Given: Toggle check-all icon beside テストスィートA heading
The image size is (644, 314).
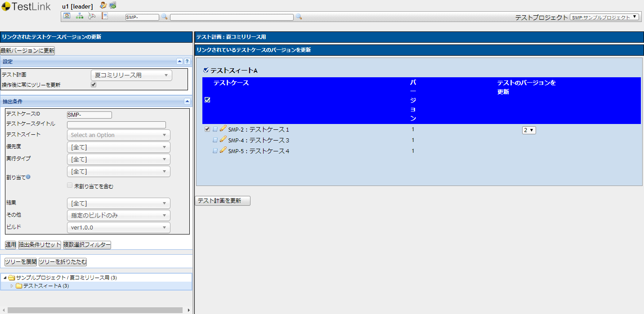Looking at the screenshot, I should pyautogui.click(x=206, y=70).
